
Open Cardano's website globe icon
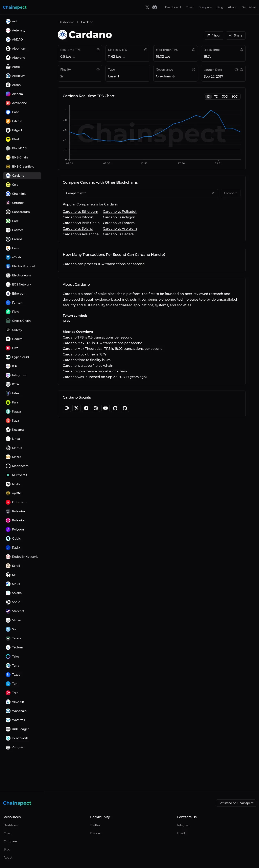point(67,408)
